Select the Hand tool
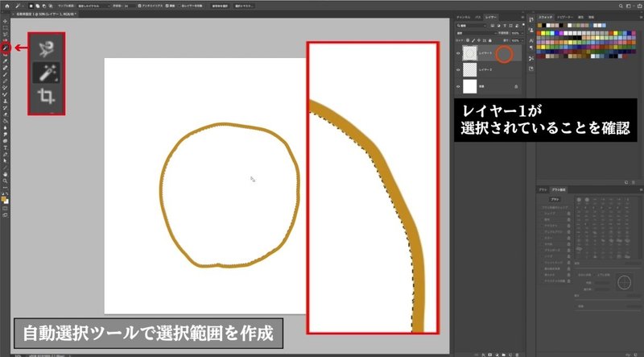This screenshot has height=357, width=644. tap(6, 174)
